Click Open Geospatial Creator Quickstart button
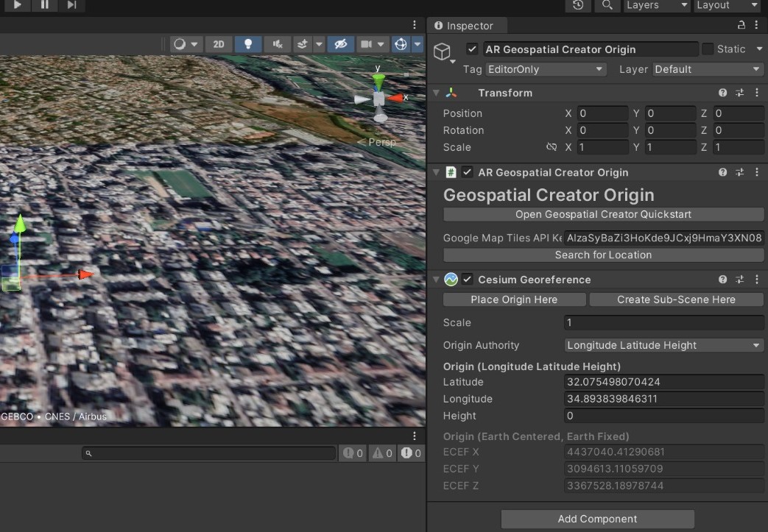This screenshot has width=768, height=532. coord(604,214)
